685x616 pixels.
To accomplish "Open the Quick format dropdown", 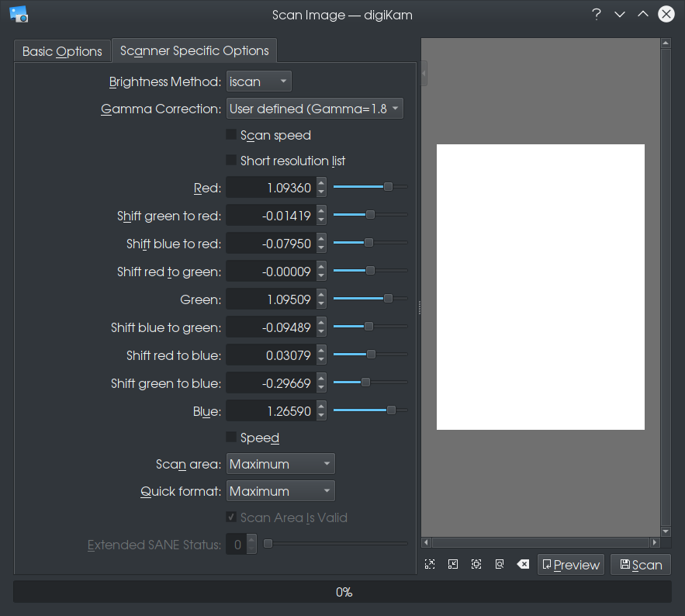I will [281, 490].
